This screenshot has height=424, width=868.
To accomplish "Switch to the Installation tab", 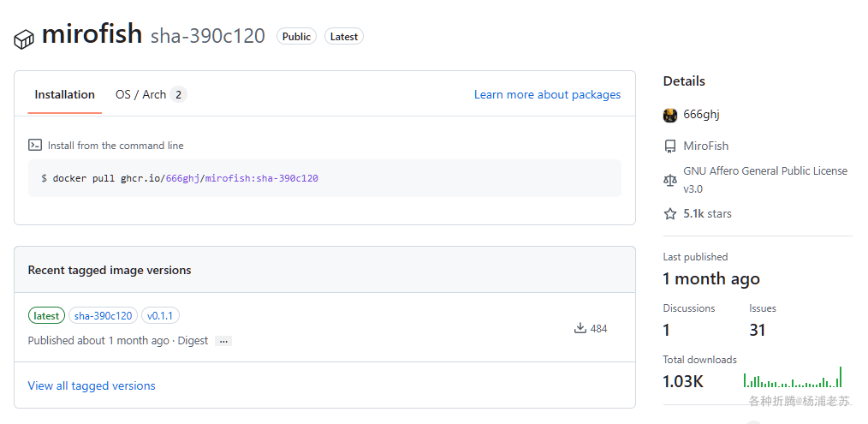I will 64,94.
